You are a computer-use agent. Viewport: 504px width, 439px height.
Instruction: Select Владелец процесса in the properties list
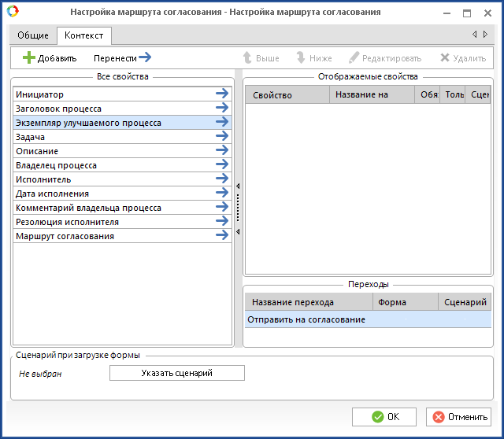[57, 165]
